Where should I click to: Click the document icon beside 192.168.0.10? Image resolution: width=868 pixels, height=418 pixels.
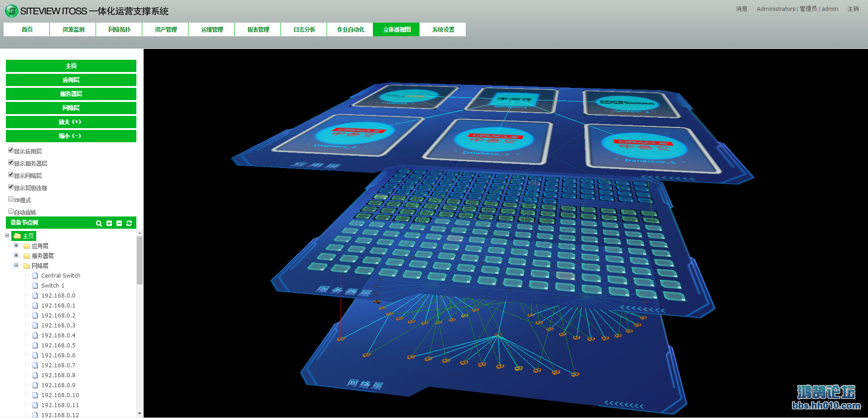[35, 395]
